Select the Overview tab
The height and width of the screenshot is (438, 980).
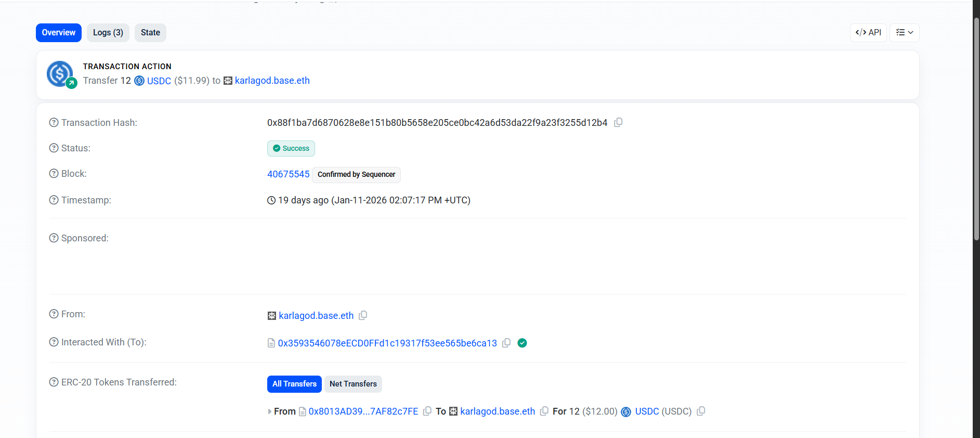pos(59,32)
